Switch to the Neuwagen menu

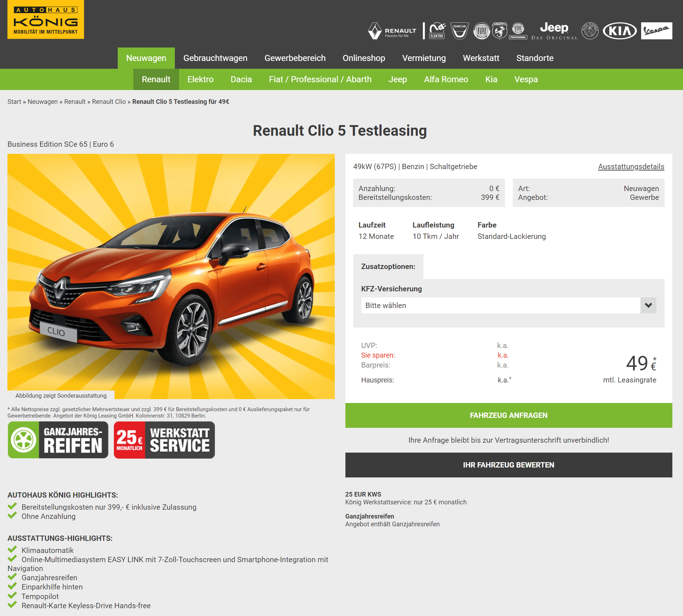[146, 58]
